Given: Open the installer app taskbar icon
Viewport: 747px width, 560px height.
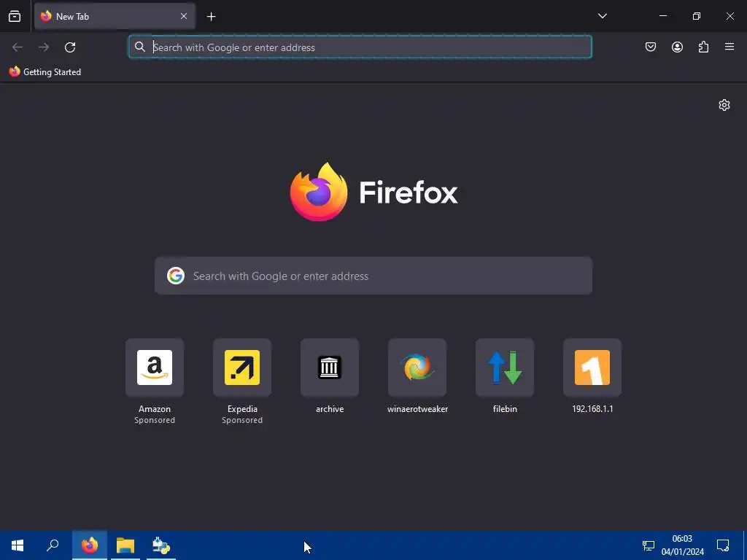Looking at the screenshot, I should pos(161,545).
